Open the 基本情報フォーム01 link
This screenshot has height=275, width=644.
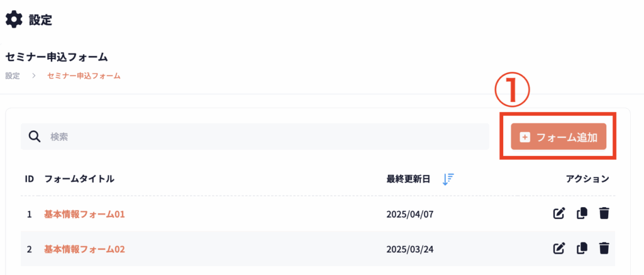click(84, 214)
